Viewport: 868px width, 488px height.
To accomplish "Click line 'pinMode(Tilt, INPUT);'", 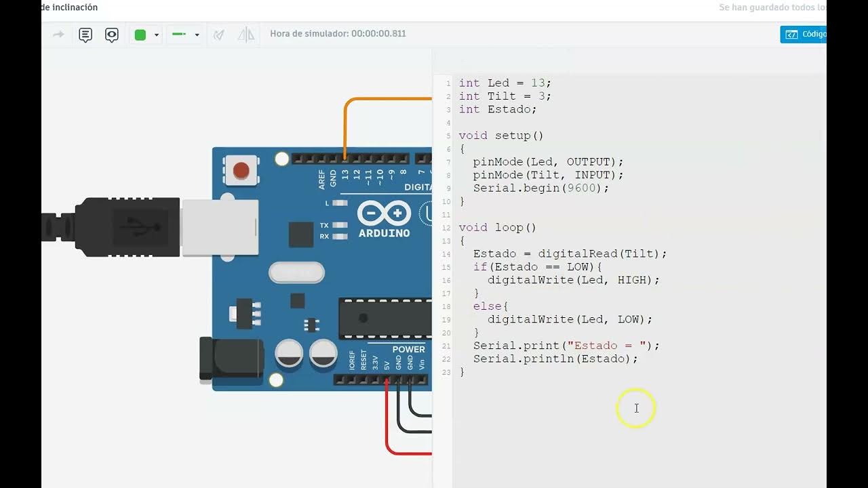I will pyautogui.click(x=548, y=175).
